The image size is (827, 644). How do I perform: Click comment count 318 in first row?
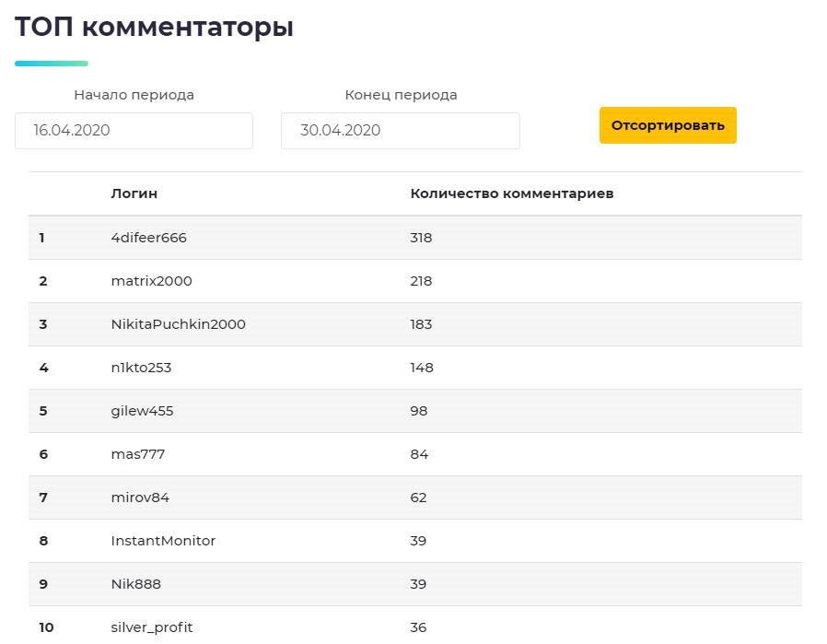[421, 238]
